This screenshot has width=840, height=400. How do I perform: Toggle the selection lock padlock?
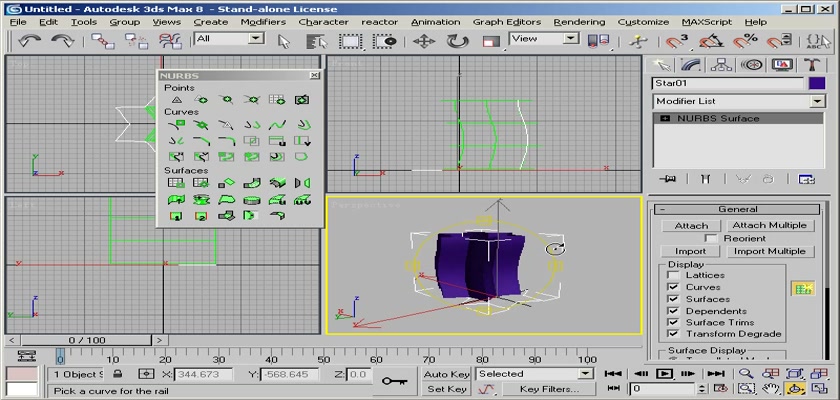(x=117, y=374)
